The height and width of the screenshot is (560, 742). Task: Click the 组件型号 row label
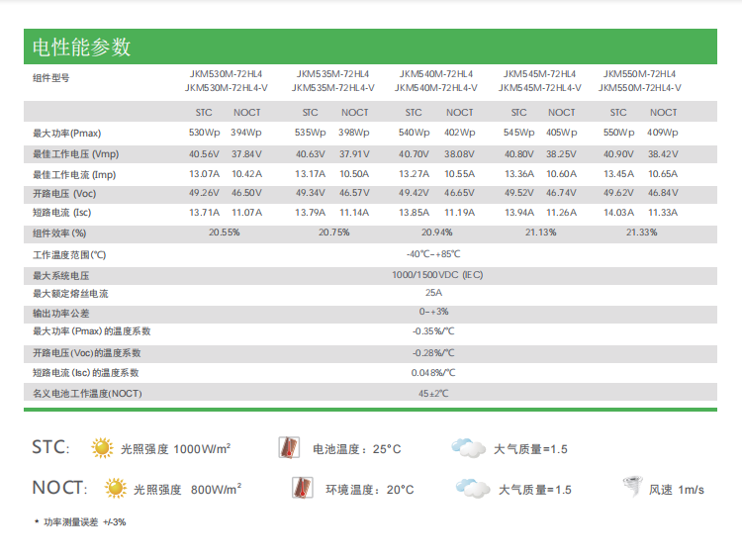click(x=51, y=78)
